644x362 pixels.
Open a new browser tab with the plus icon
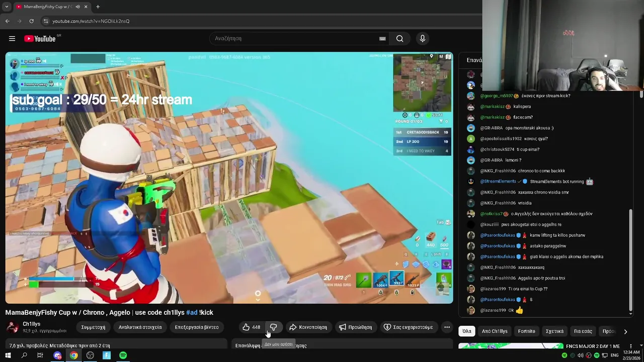point(98,7)
